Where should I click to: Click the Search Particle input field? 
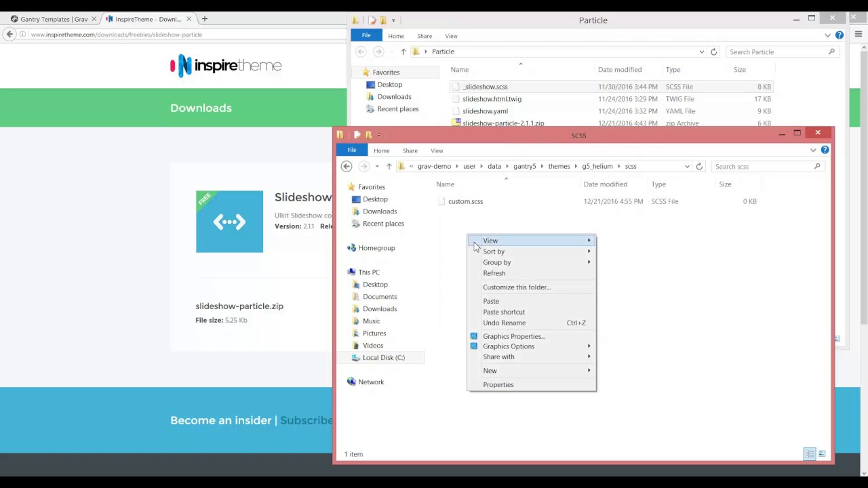point(781,52)
